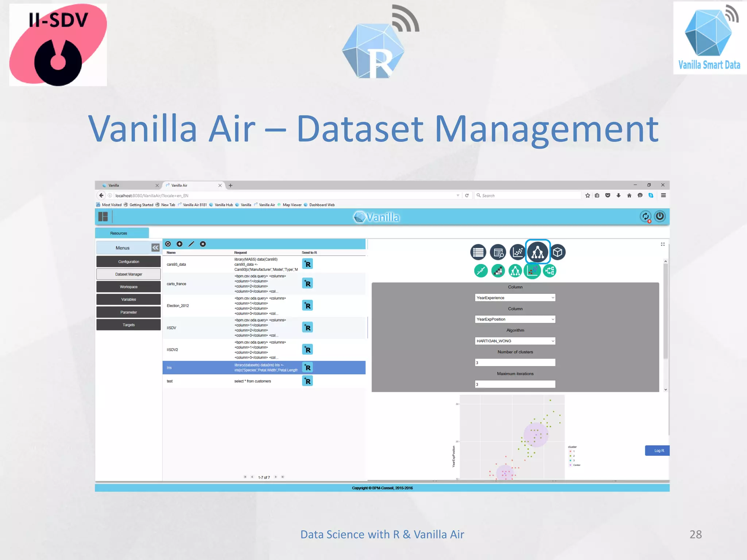This screenshot has width=747, height=560.
Task: Open the Targets menu
Action: (x=128, y=324)
